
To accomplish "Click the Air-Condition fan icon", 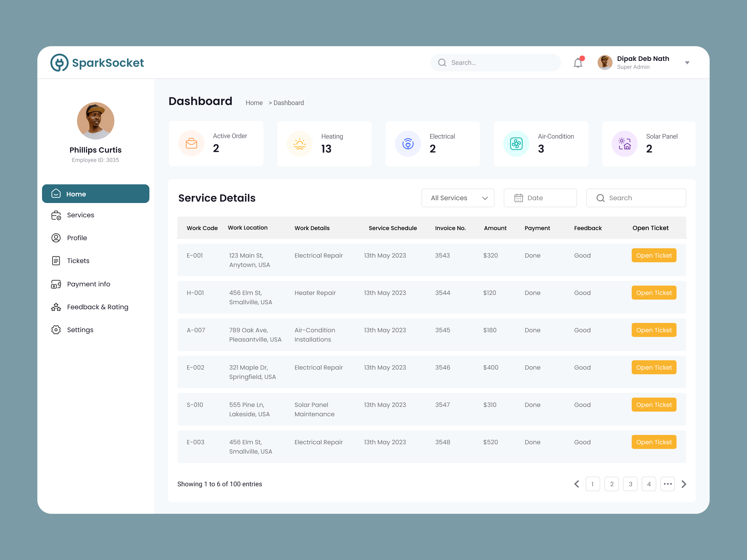I will 516,143.
